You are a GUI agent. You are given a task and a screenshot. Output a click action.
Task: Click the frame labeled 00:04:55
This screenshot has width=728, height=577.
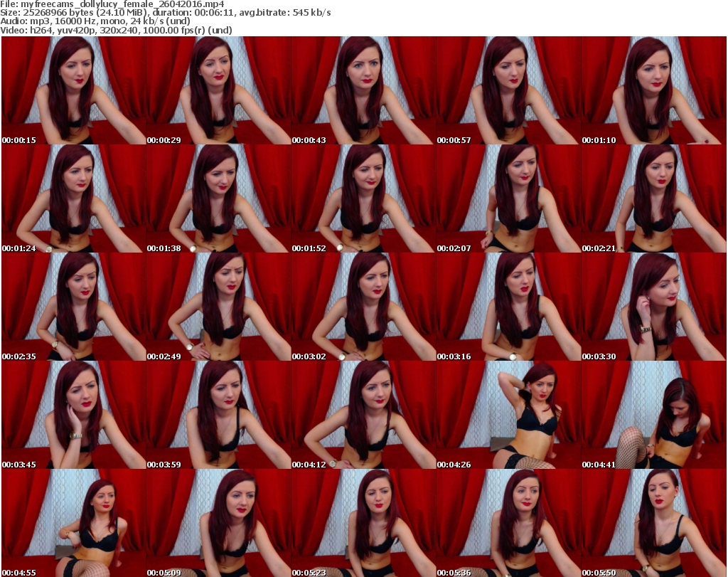pos(74,523)
